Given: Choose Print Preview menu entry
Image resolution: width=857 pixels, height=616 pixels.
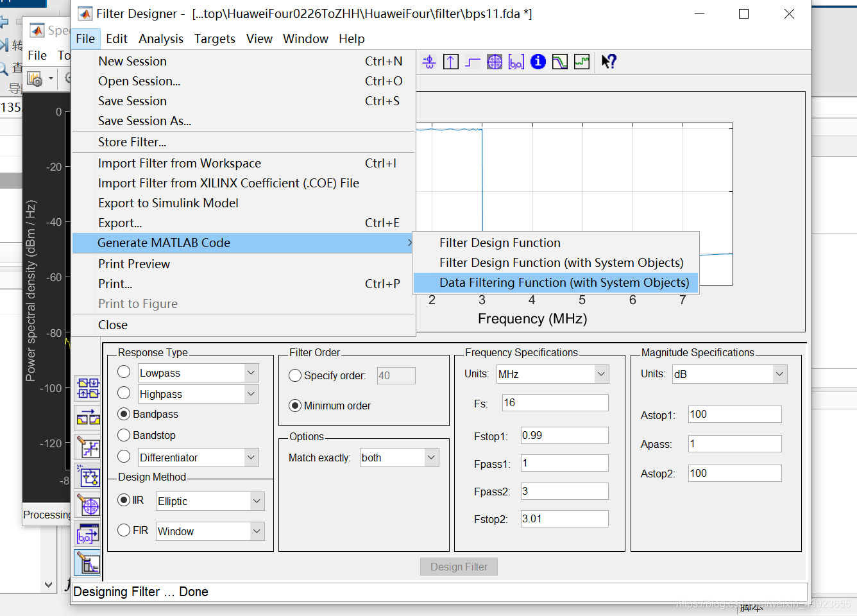Looking at the screenshot, I should [x=244, y=264].
